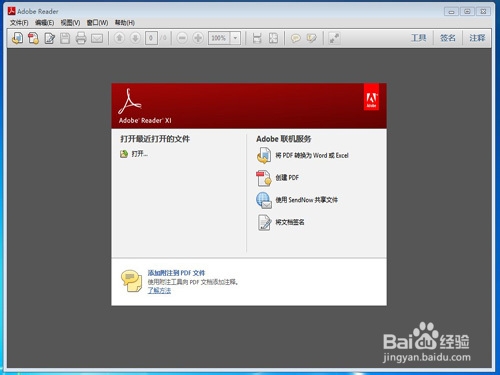Click the 100% zoom value field
This screenshot has height=375, width=500.
[219, 38]
